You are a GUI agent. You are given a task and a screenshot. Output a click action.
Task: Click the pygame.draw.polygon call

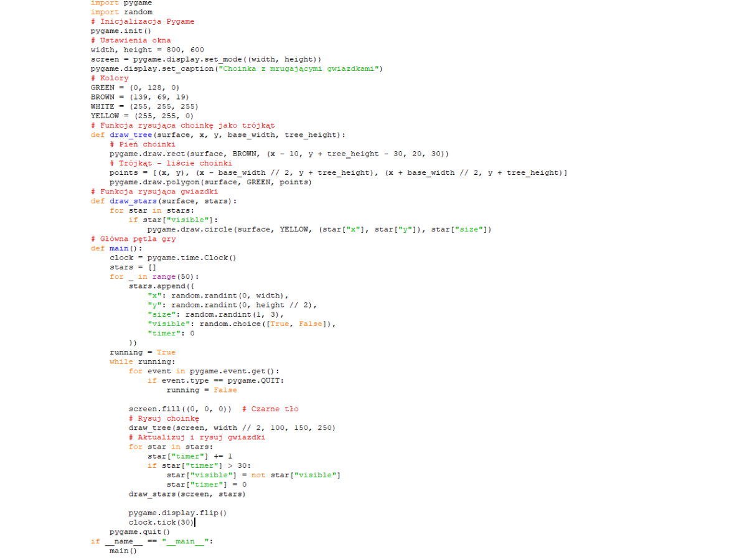coord(210,182)
